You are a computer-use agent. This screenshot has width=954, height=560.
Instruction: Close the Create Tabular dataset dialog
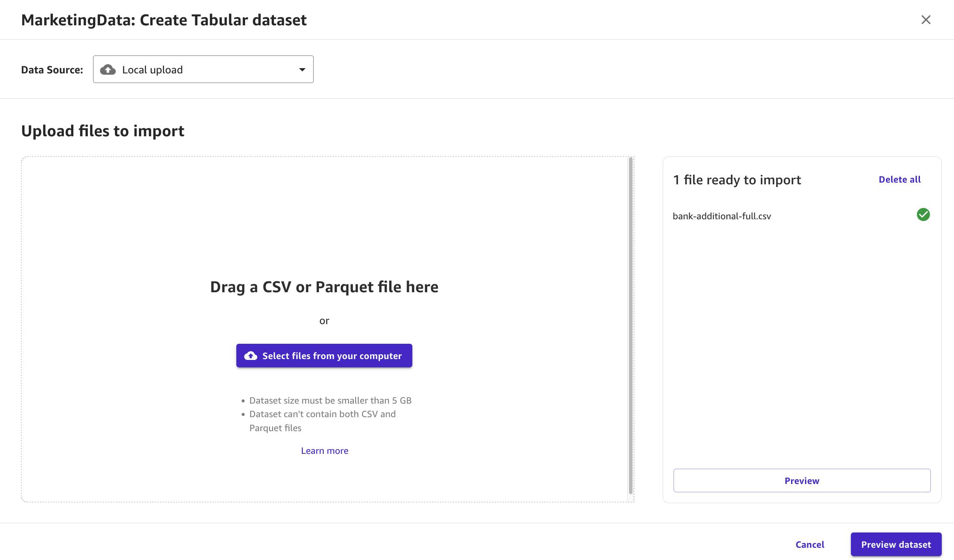point(926,20)
